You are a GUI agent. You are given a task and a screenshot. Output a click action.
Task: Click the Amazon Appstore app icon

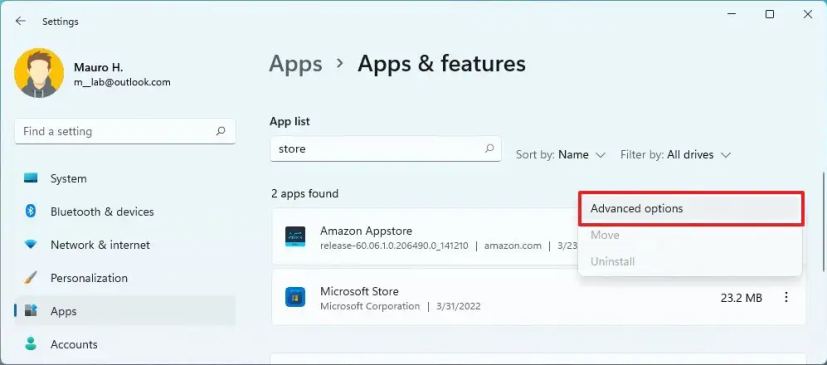coord(295,236)
